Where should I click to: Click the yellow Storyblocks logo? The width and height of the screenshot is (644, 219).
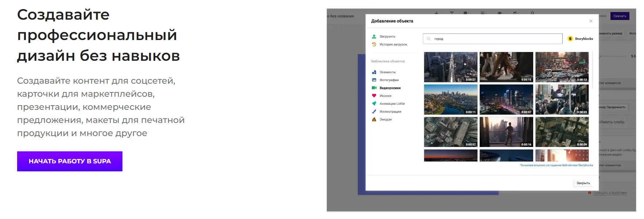pyautogui.click(x=570, y=39)
